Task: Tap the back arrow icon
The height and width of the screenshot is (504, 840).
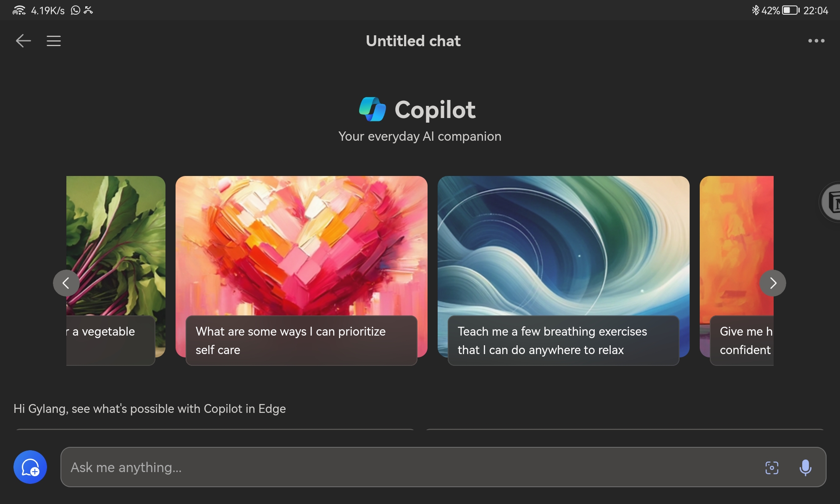Action: coord(23,41)
